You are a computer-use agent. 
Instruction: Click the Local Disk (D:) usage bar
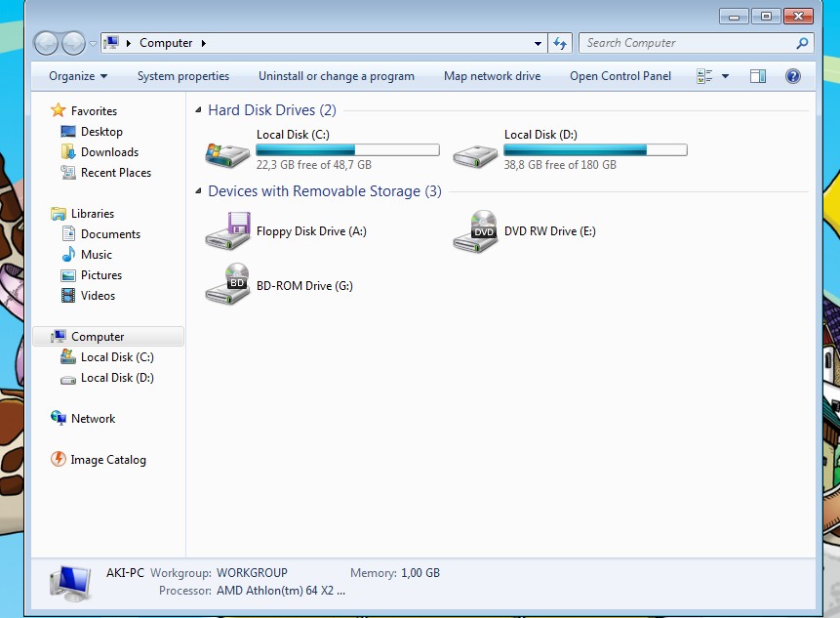(x=595, y=149)
